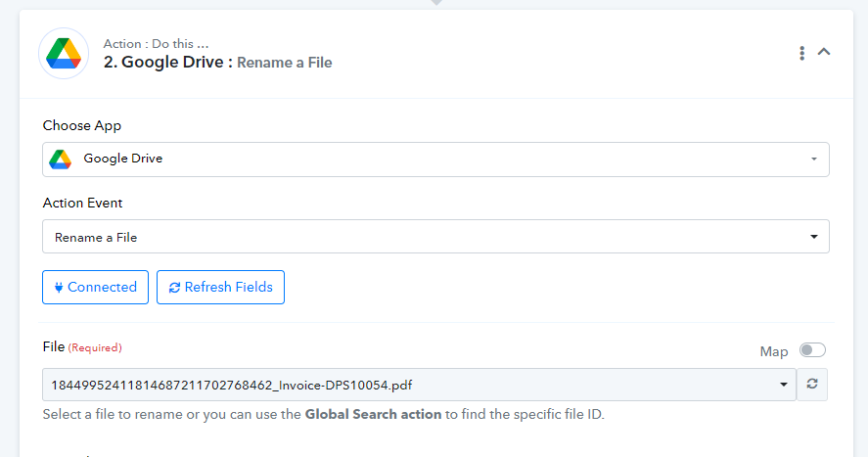Click the refresh icon beside File field
This screenshot has width=868, height=457.
click(812, 384)
